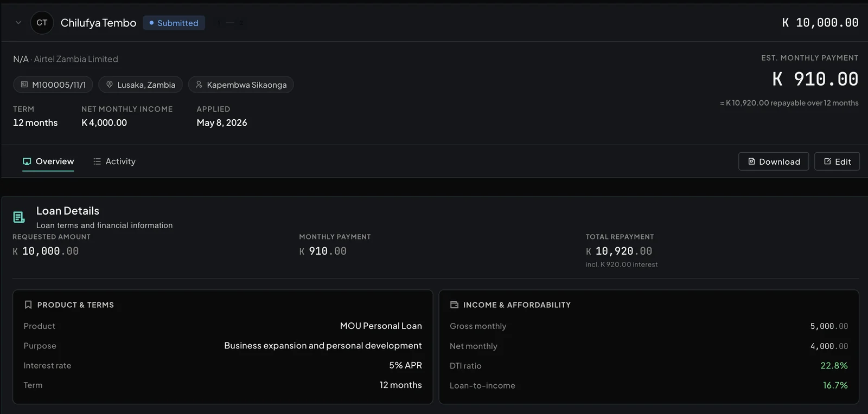This screenshot has width=868, height=414.
Task: Click the Chilufya Tembo applicant name
Action: (x=98, y=23)
